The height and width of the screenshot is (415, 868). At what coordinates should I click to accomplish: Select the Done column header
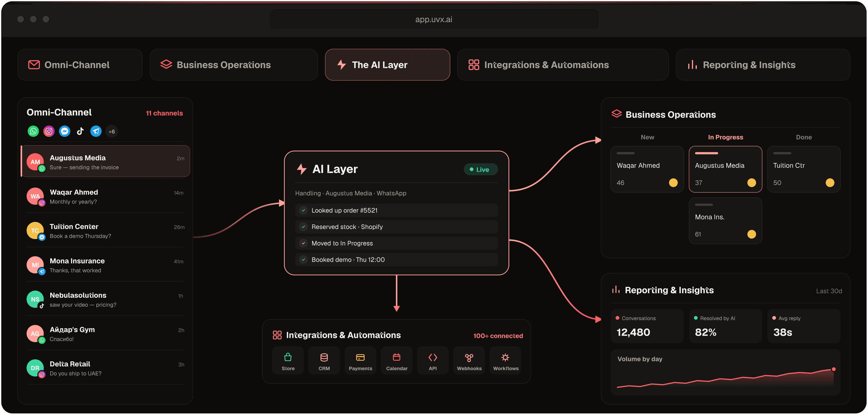pyautogui.click(x=804, y=137)
